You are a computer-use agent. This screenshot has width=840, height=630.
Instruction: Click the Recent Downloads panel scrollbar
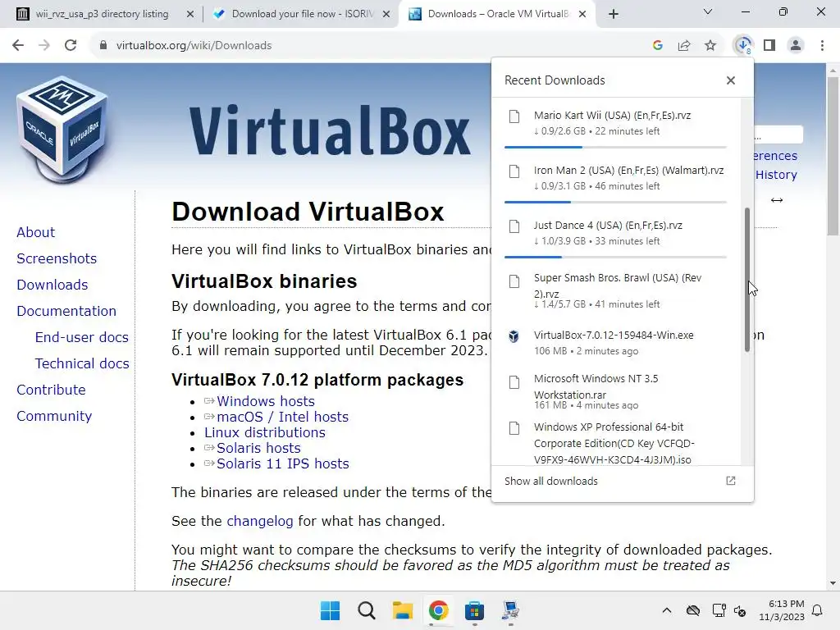746,281
